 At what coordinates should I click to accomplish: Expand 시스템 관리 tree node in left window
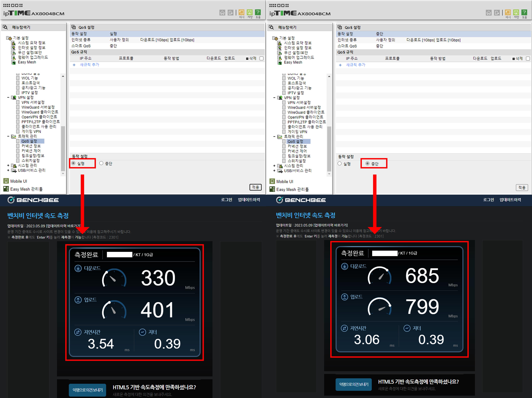tap(8, 166)
